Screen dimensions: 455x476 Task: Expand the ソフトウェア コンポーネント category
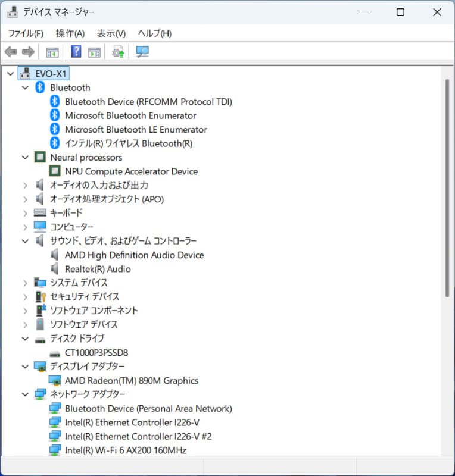pyautogui.click(x=25, y=311)
